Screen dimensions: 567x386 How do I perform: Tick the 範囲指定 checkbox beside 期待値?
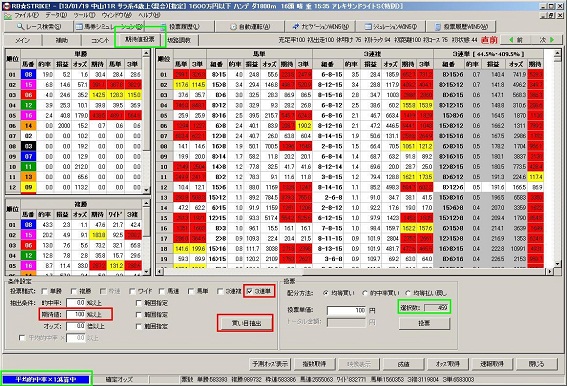pyautogui.click(x=138, y=315)
